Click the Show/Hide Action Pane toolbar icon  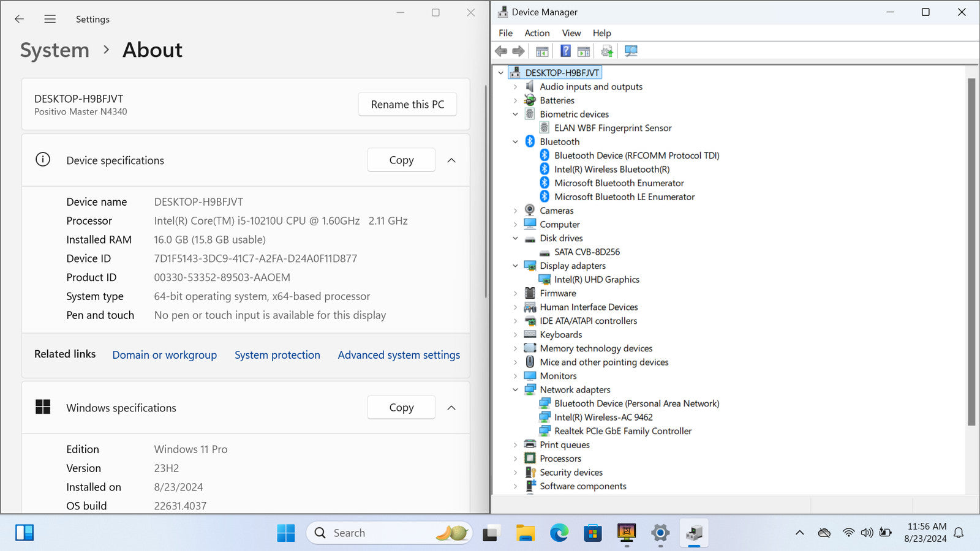(584, 51)
